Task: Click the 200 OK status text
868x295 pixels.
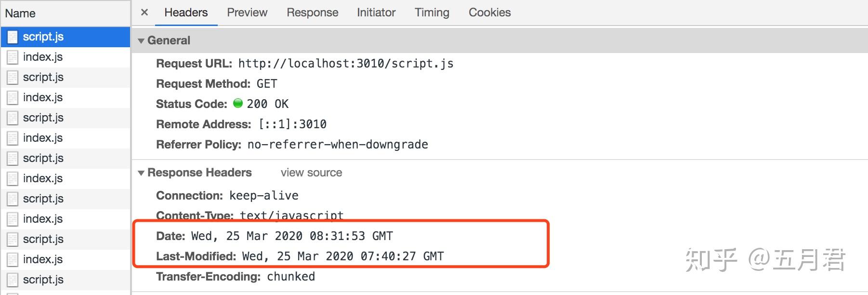Action: 268,104
